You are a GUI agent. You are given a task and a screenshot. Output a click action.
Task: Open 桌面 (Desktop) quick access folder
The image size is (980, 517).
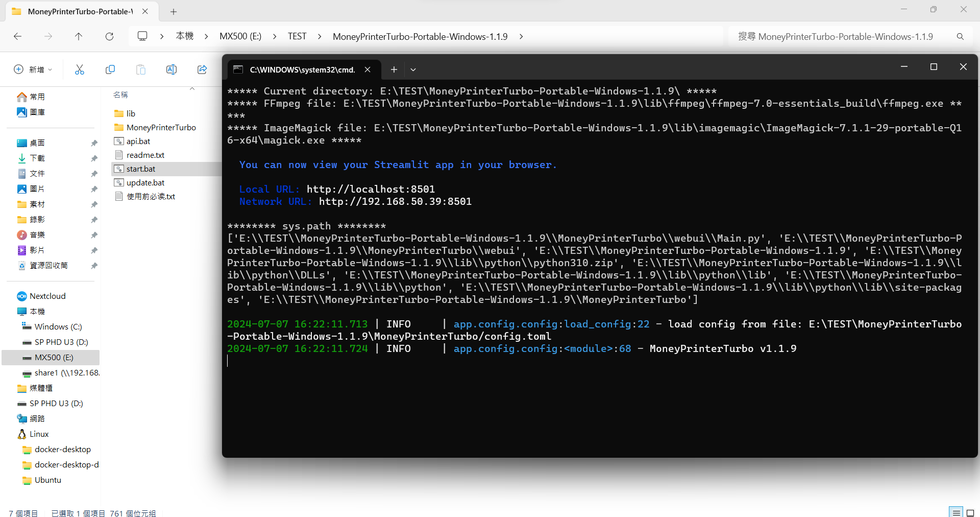(x=37, y=143)
